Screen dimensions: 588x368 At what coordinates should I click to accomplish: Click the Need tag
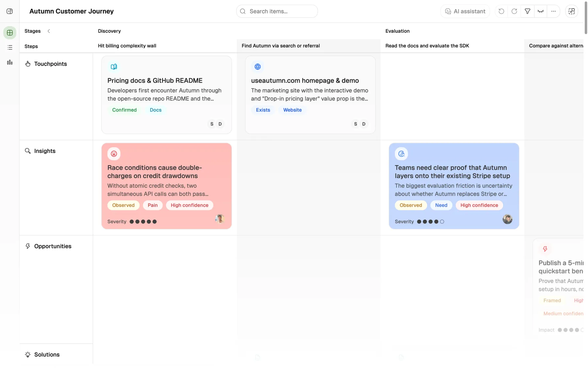coord(441,205)
